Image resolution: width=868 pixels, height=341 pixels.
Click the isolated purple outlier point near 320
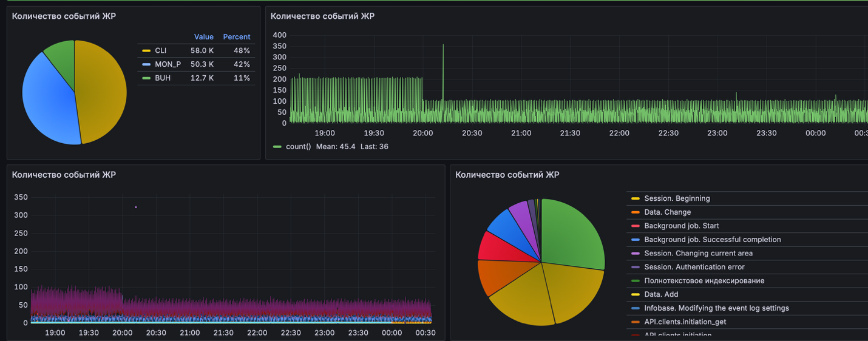tap(135, 208)
